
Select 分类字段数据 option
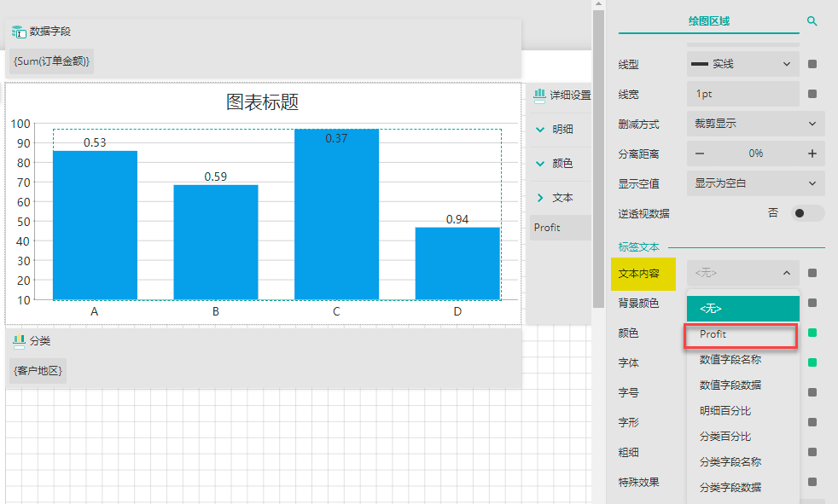point(743,488)
